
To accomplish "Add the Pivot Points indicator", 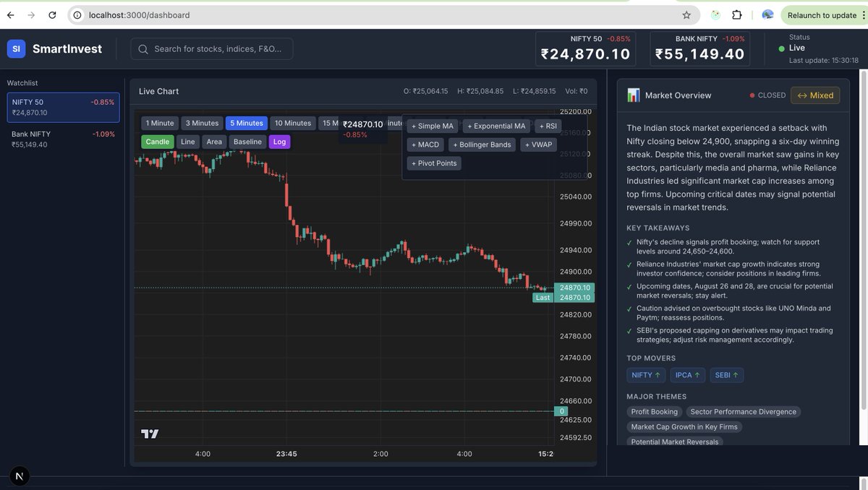I will click(434, 163).
